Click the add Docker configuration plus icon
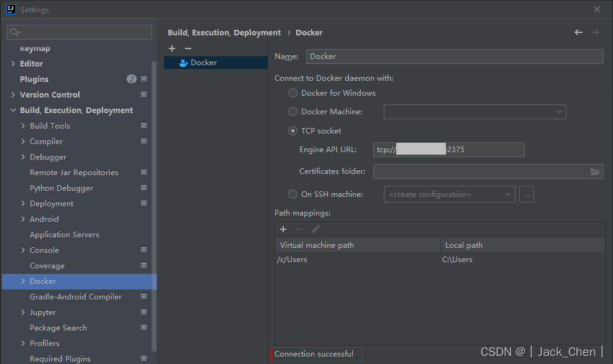The height and width of the screenshot is (364, 613). 172,48
